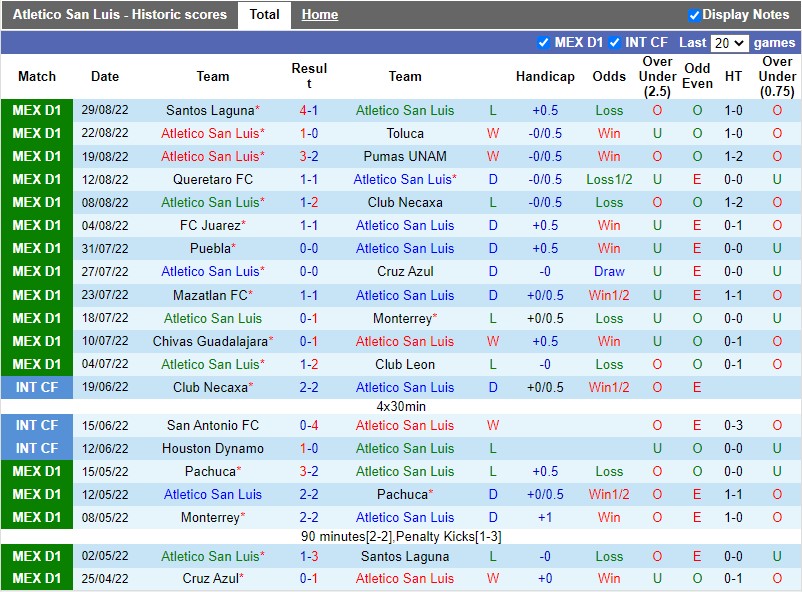Click Santos Laguna in the 29/08/22 row
This screenshot has height=592, width=802.
pos(210,111)
